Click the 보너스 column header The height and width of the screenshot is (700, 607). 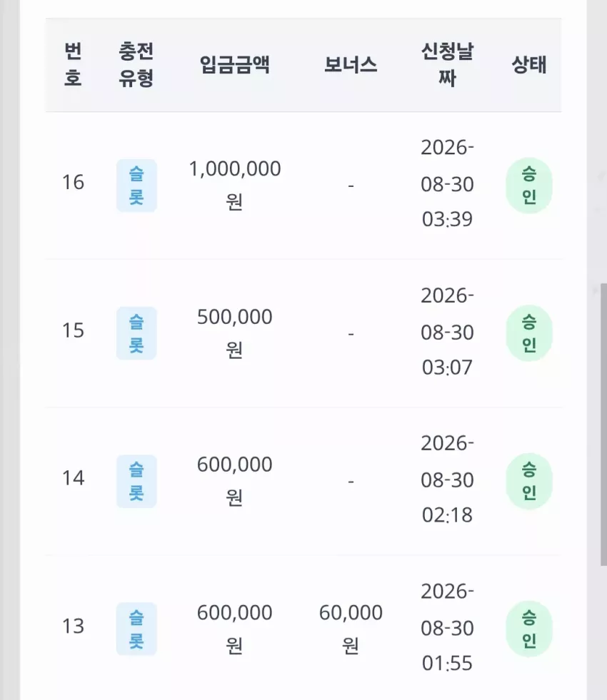351,65
